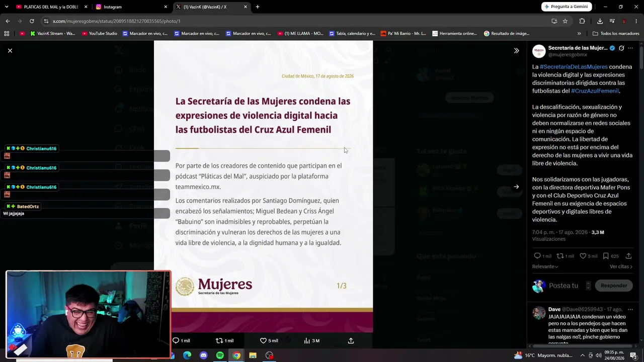Screen dimensions: 644x362
Task: Show more bookmarks with the double-chevron
Action: click(x=579, y=34)
